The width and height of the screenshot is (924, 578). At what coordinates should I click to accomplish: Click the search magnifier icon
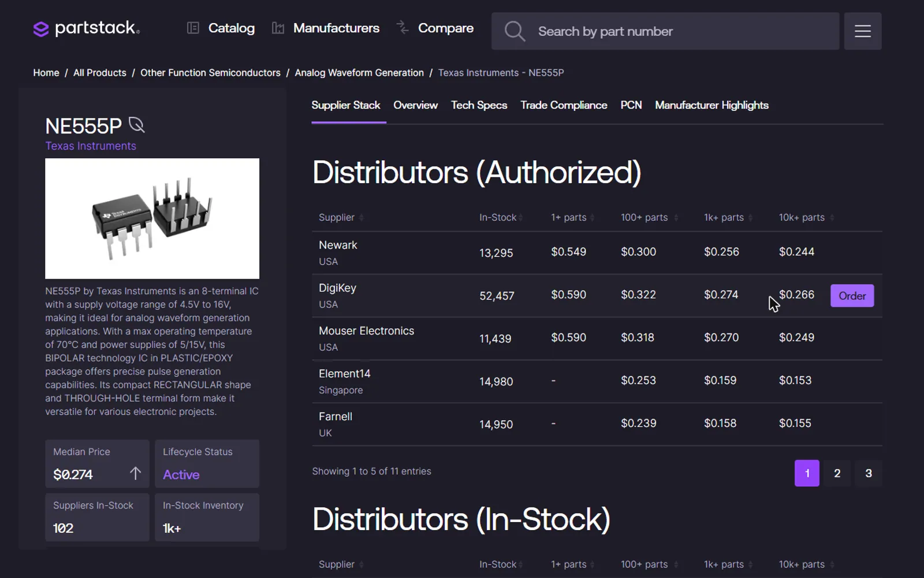click(x=515, y=31)
